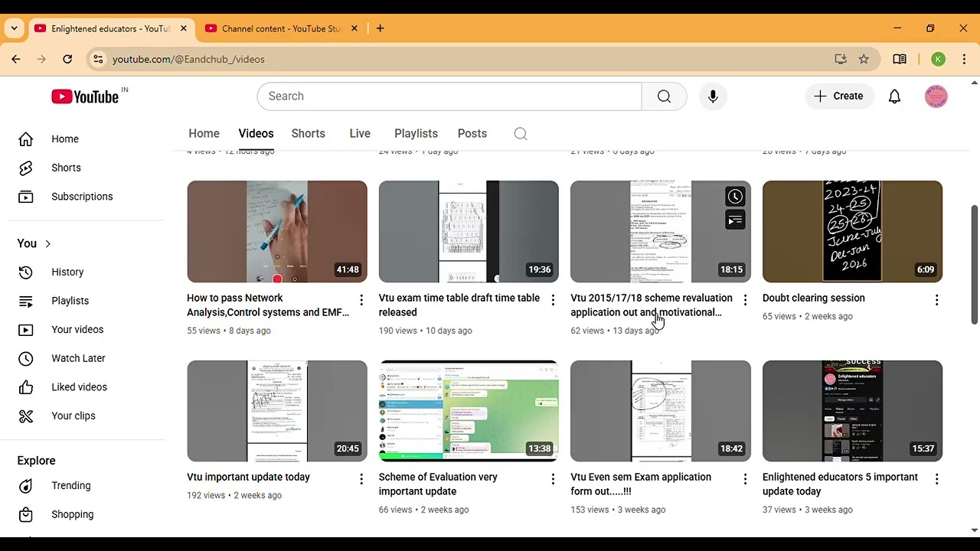Click install app icon in address bar
The image size is (980, 551).
click(841, 59)
